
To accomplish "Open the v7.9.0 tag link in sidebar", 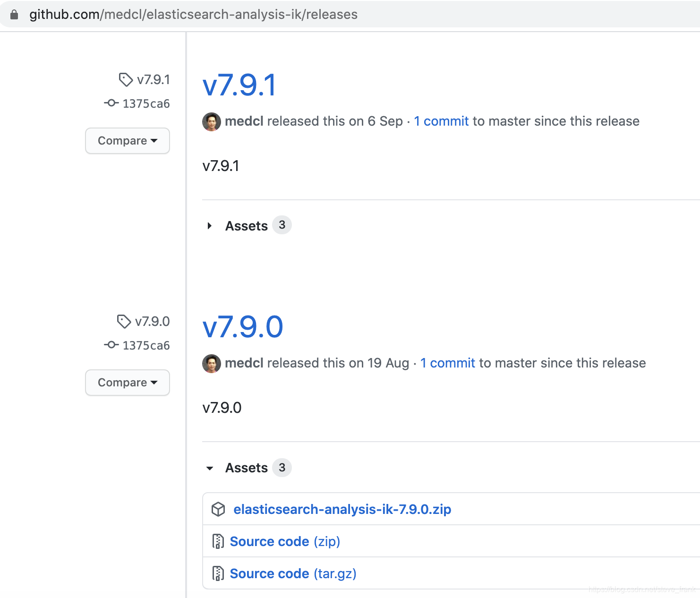I will pyautogui.click(x=152, y=321).
